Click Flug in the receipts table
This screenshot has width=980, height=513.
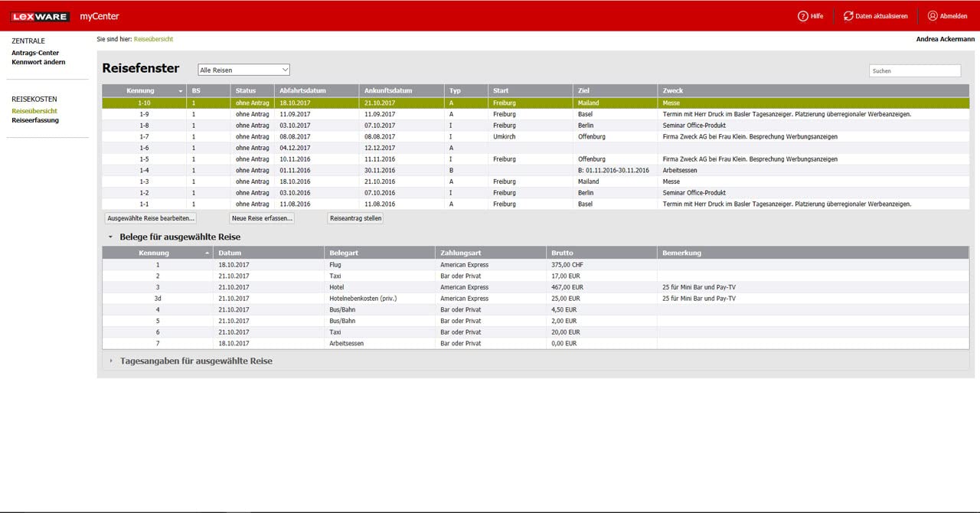[335, 265]
